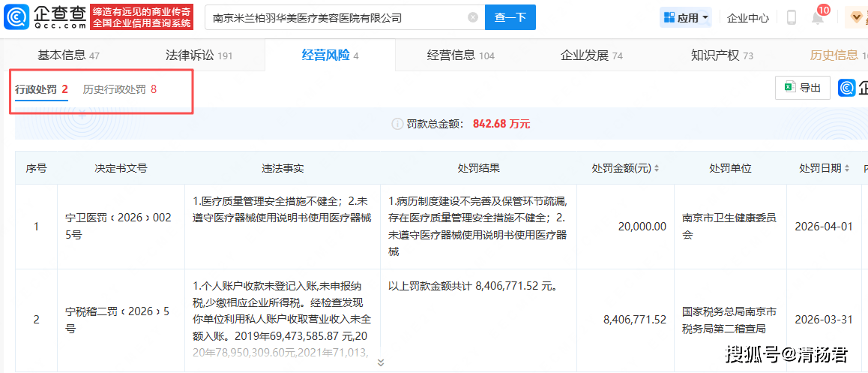Click the company name search input field
Viewport: 868px width, 373px height.
[x=337, y=17]
